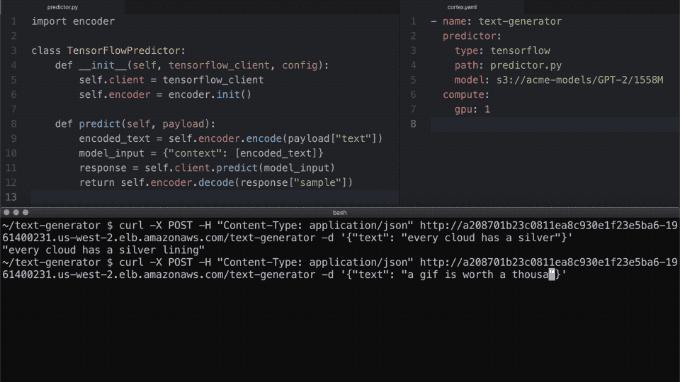Click the 'return self.encoder.decode' line
Screen dimensions: 681x382
coord(216,183)
